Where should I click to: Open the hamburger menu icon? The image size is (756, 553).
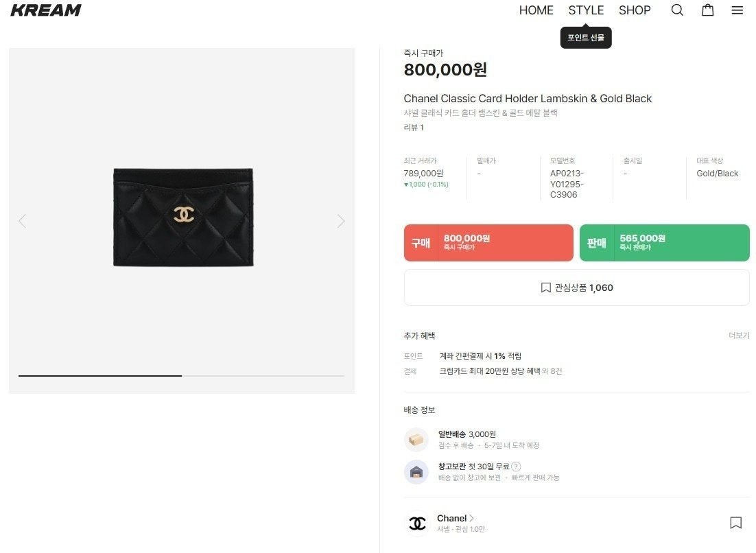(x=737, y=10)
